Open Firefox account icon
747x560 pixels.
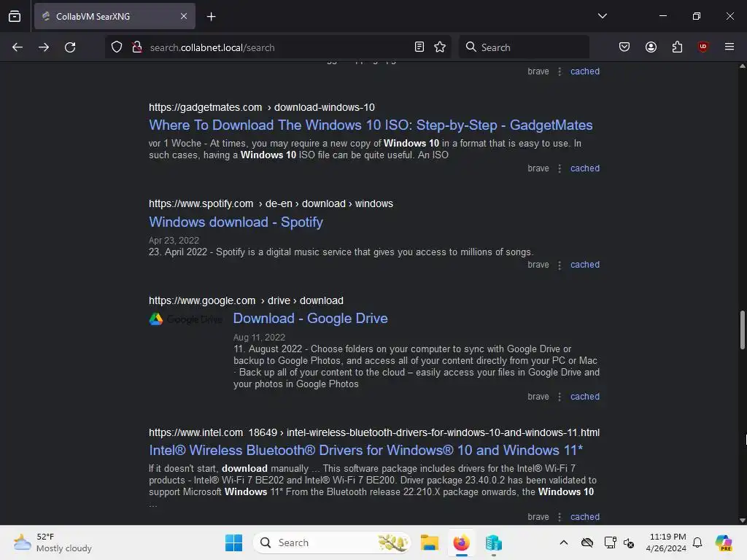pyautogui.click(x=651, y=47)
